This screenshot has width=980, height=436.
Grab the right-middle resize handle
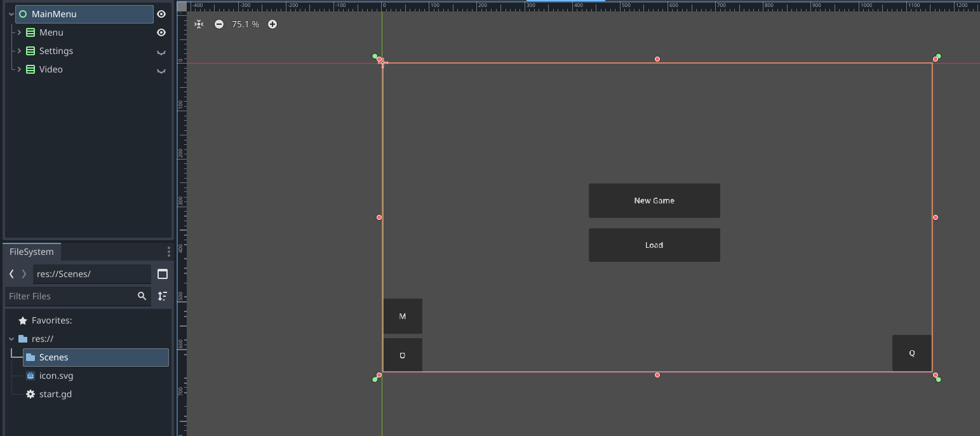(x=936, y=217)
